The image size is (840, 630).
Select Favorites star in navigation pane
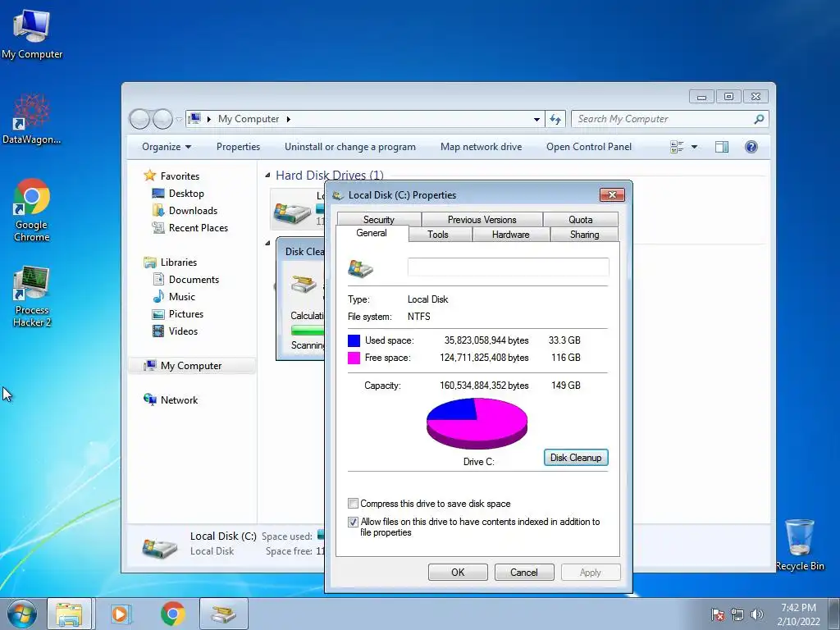(x=150, y=176)
